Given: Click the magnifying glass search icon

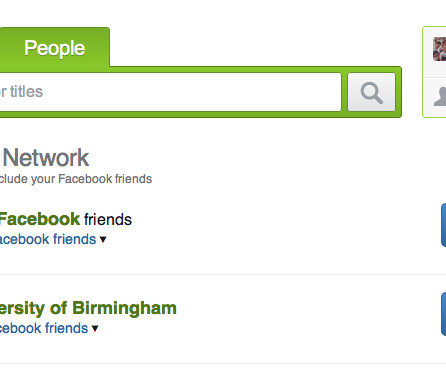Looking at the screenshot, I should point(371,92).
